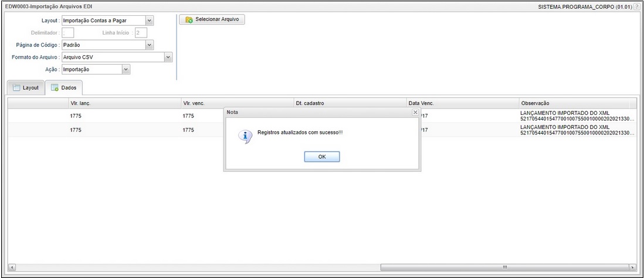This screenshot has width=644, height=278.
Task: Click the horizontal scrollbar right arrow
Action: tap(632, 267)
